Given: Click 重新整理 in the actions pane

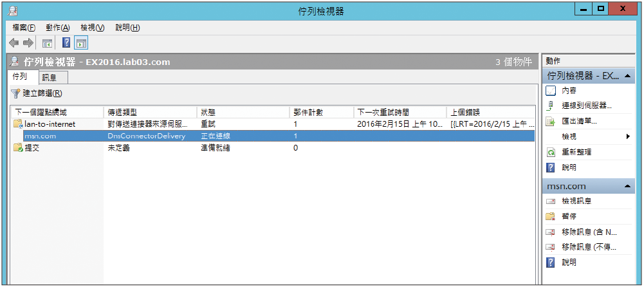Looking at the screenshot, I should click(x=576, y=153).
